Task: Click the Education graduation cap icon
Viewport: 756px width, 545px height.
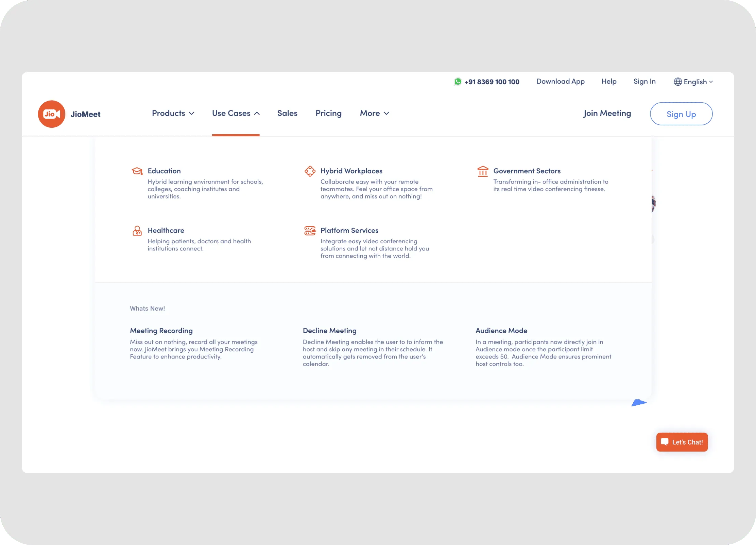Action: (x=137, y=171)
